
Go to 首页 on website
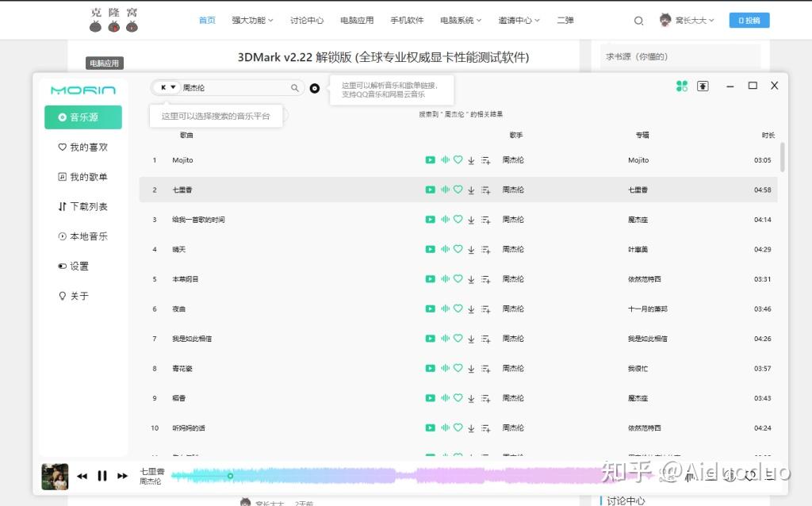pyautogui.click(x=207, y=20)
